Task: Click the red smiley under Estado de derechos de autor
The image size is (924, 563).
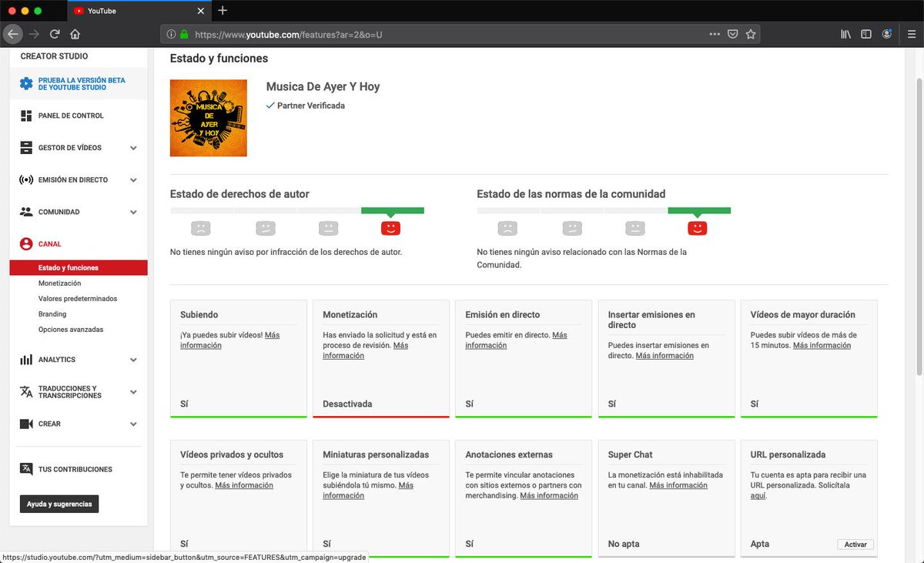Action: coord(391,228)
